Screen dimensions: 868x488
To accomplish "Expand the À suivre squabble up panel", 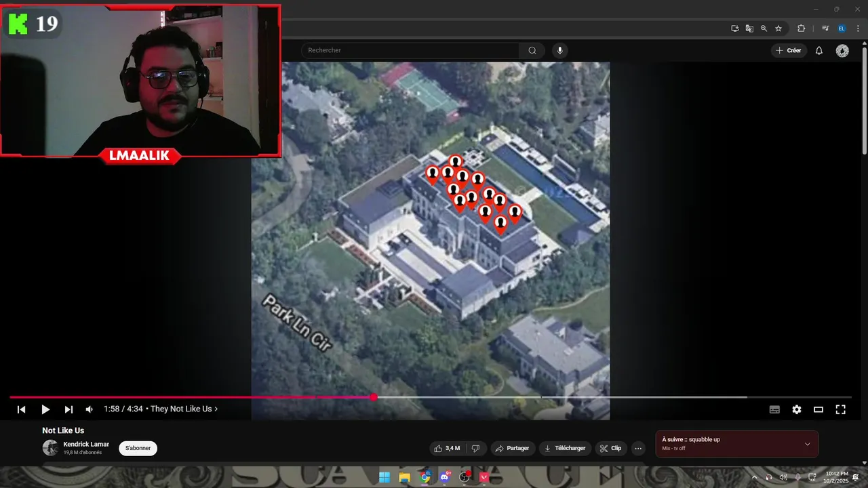I will pos(807,444).
